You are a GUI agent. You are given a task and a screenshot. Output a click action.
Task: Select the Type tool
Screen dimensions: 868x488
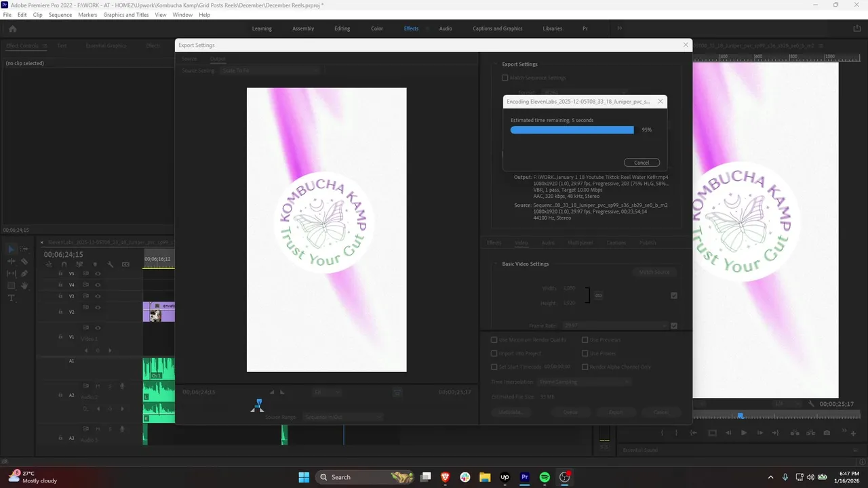(x=11, y=298)
